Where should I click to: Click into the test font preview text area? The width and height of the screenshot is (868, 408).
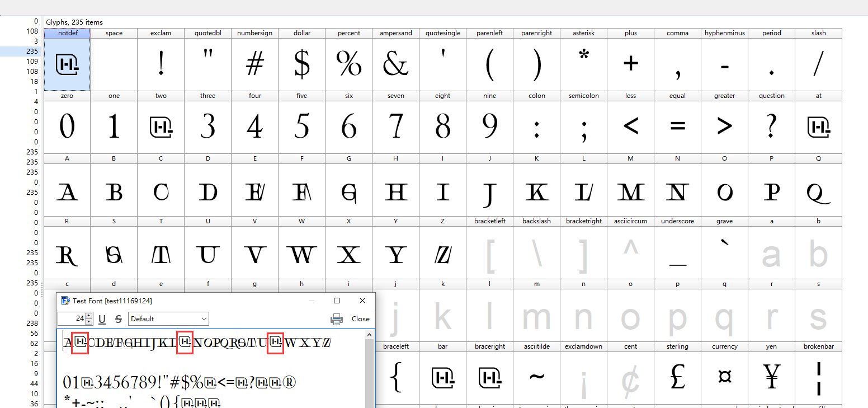[211, 369]
